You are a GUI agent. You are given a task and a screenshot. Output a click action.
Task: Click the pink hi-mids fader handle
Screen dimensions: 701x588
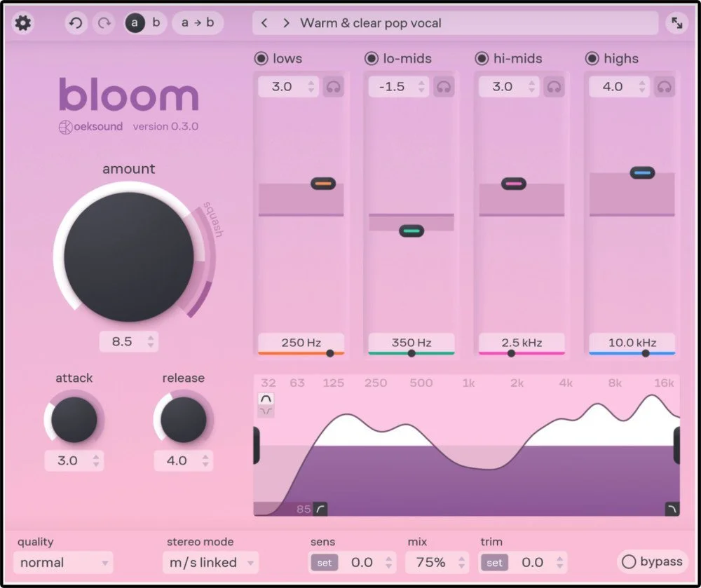coord(514,183)
